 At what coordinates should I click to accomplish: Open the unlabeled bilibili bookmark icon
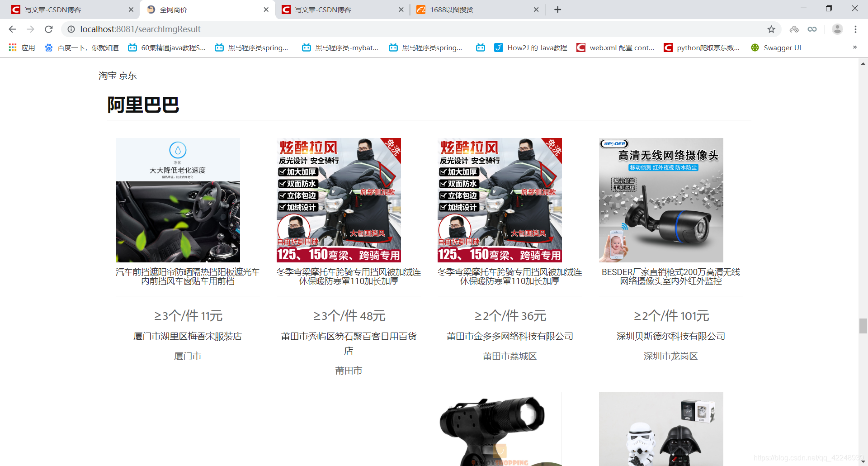click(481, 48)
